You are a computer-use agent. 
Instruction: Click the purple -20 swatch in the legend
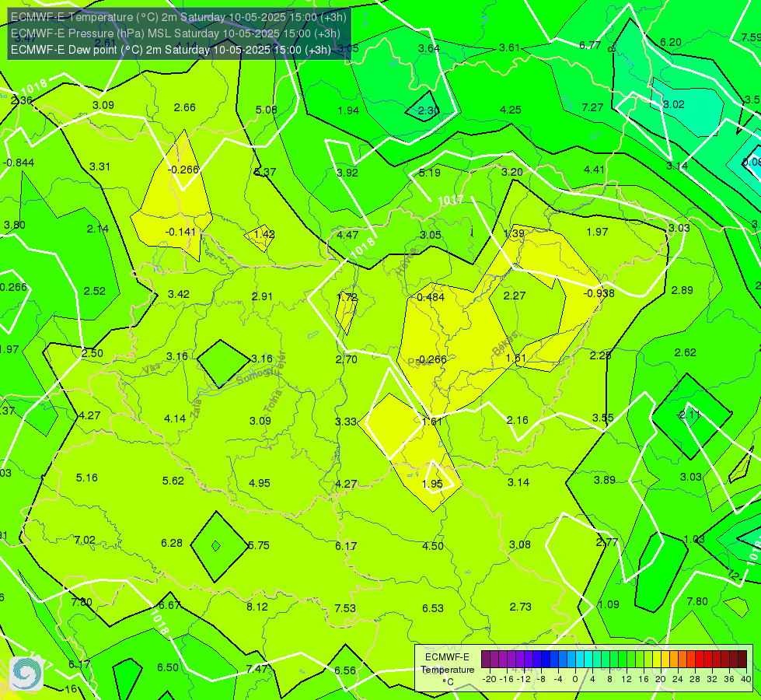point(486,660)
